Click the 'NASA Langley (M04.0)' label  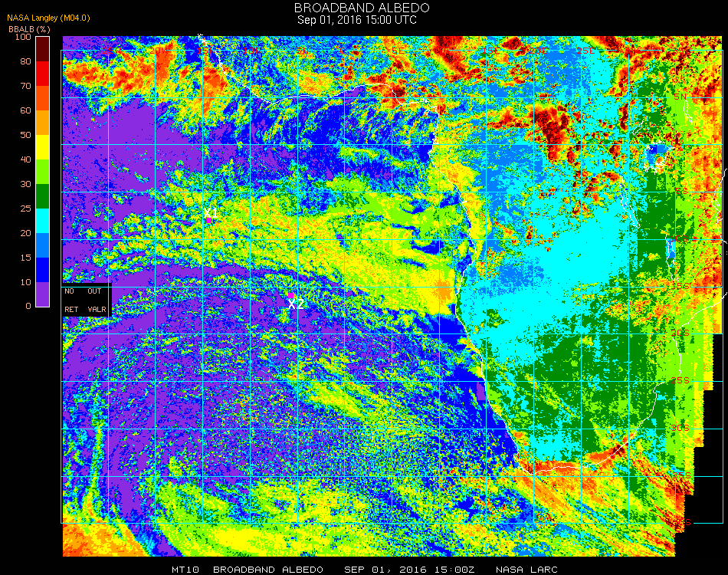48,18
